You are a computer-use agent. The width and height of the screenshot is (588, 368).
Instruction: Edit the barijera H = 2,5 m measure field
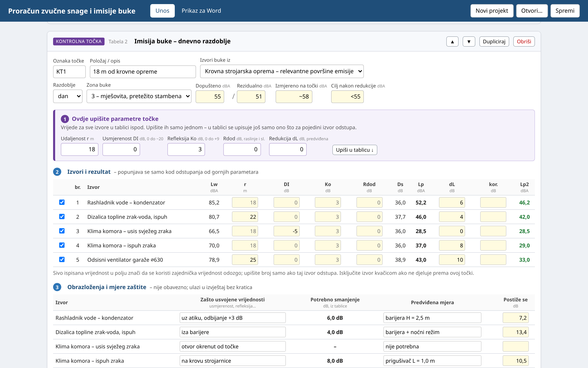[x=432, y=318]
